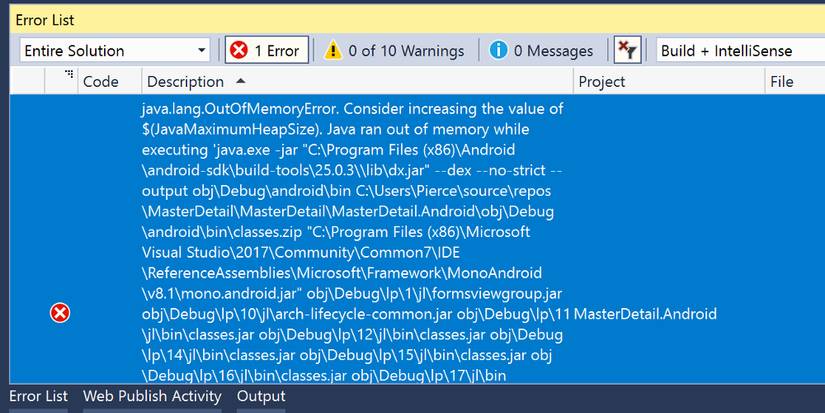Screen dimensions: 825x413
Task: Click the column header options icon left of Code
Action: [x=69, y=75]
